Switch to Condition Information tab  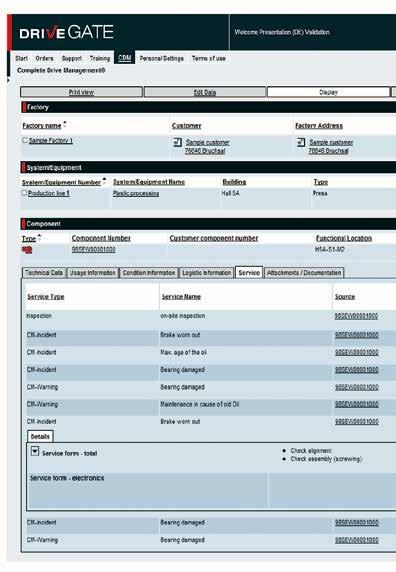click(149, 273)
